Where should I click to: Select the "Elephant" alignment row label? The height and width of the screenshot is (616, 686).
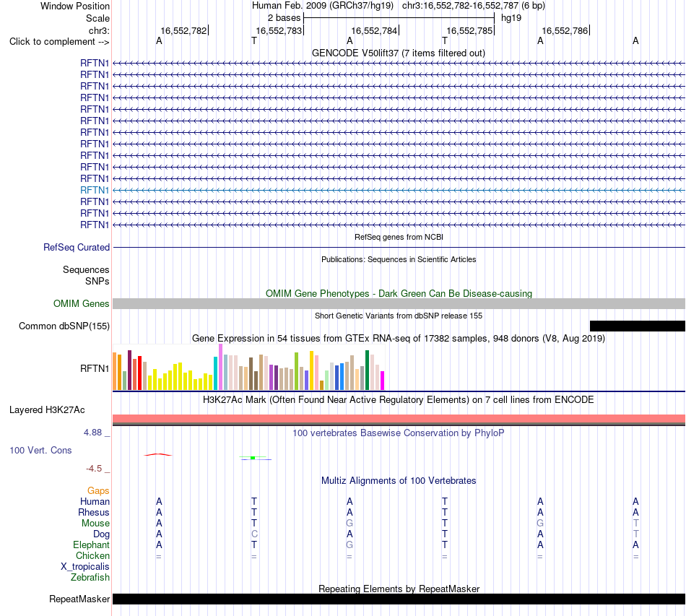tap(91, 545)
